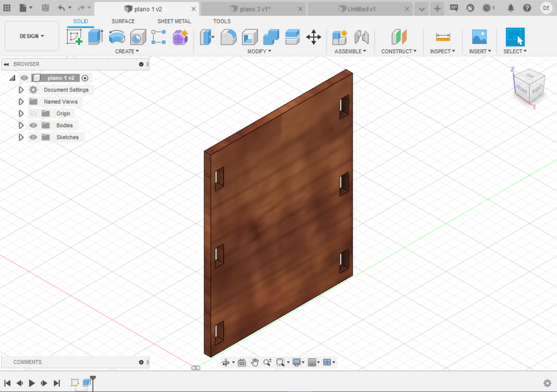Switch to the SHEET METAL tab
The image size is (557, 392).
tap(174, 21)
